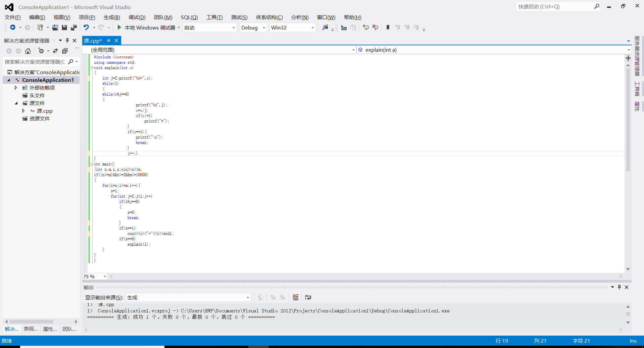Select the 资源文件 folder
This screenshot has height=348, width=644.
39,118
